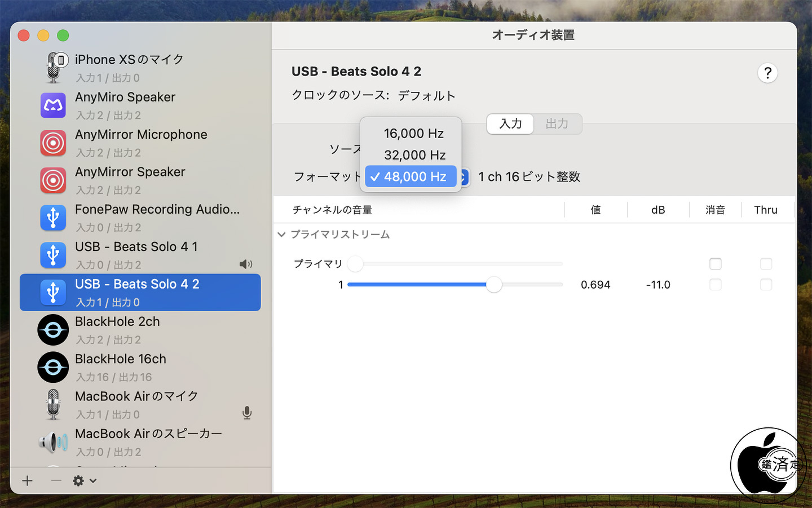This screenshot has height=508, width=812.
Task: Click the FonePaw Recording Audio USB icon
Action: [x=54, y=218]
